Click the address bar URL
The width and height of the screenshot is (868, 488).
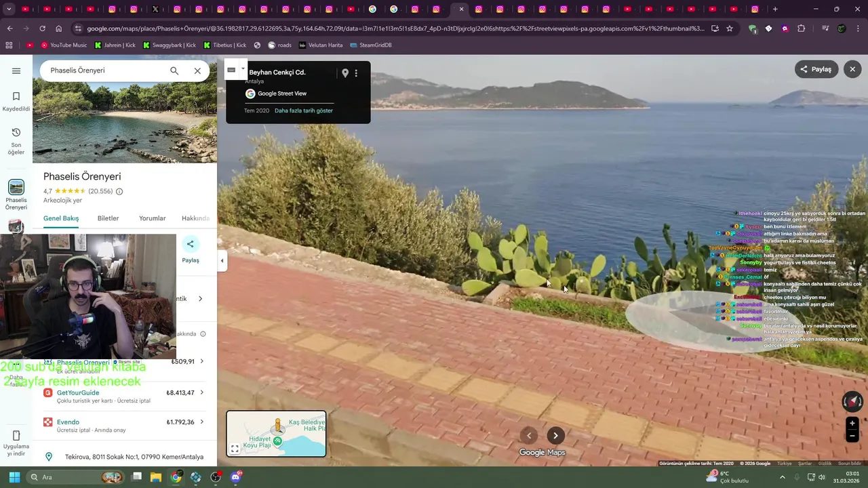pos(395,28)
